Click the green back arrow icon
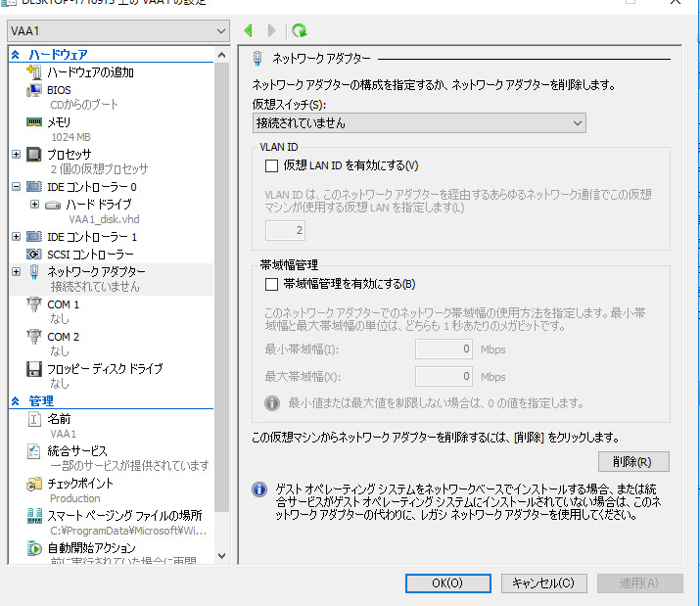 (249, 31)
